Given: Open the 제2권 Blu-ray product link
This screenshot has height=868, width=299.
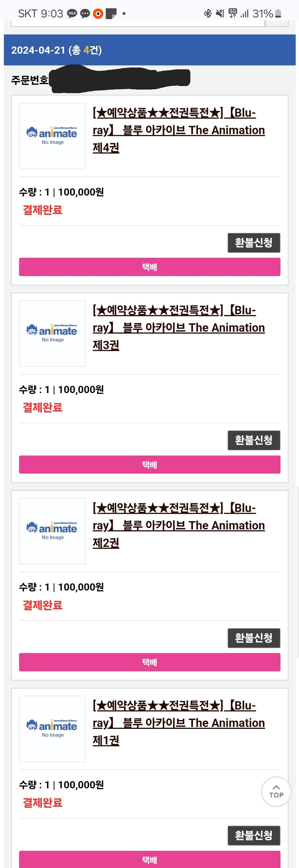Looking at the screenshot, I should click(178, 525).
